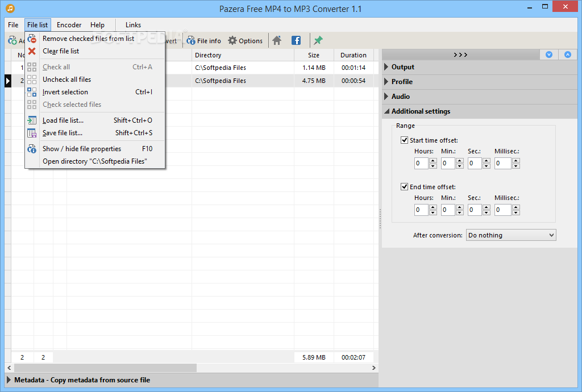Open the Help menu
Image resolution: width=582 pixels, height=392 pixels.
coord(97,25)
